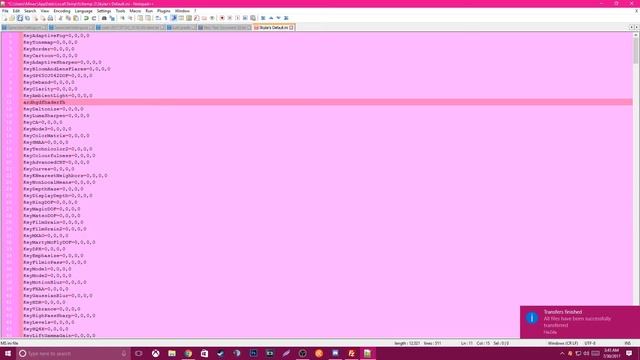Click the KeyMotionBlur line
This screenshot has width=640, height=360.
tap(55, 282)
